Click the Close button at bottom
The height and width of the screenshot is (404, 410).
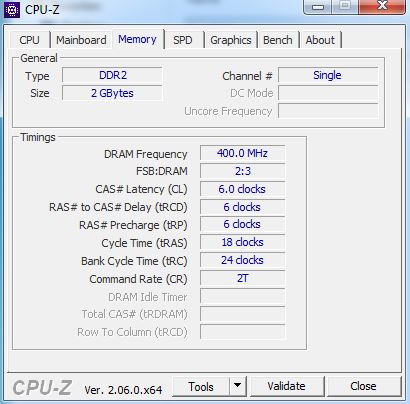[x=363, y=386]
